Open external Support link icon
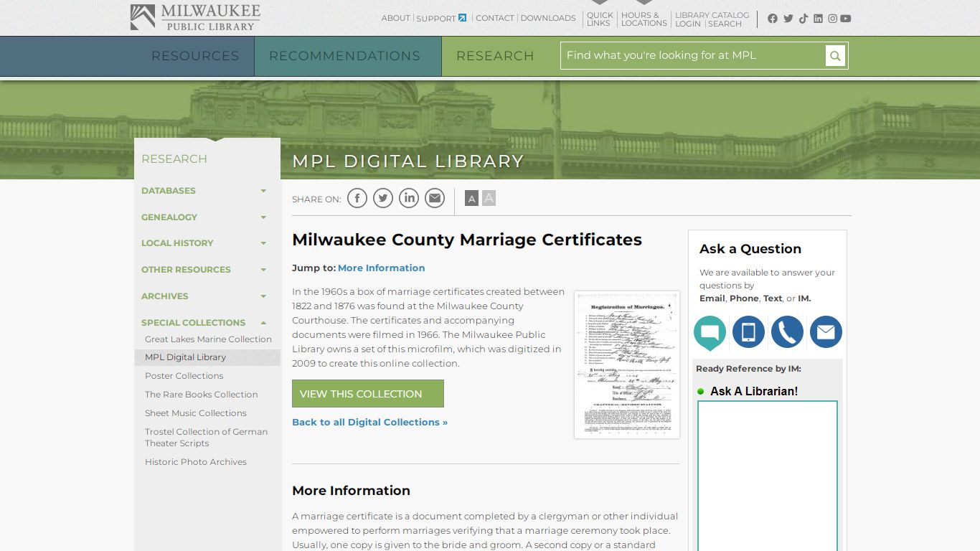This screenshot has width=980, height=551. 463,18
